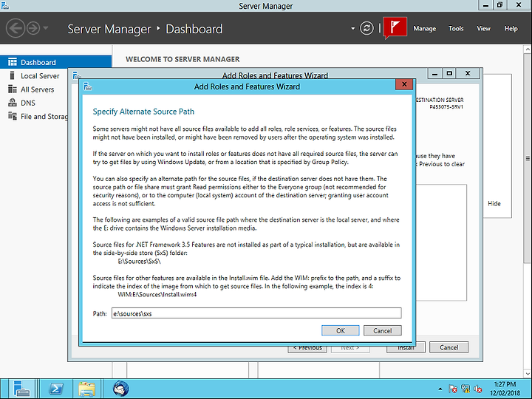Click the network tray icon

coord(465,389)
